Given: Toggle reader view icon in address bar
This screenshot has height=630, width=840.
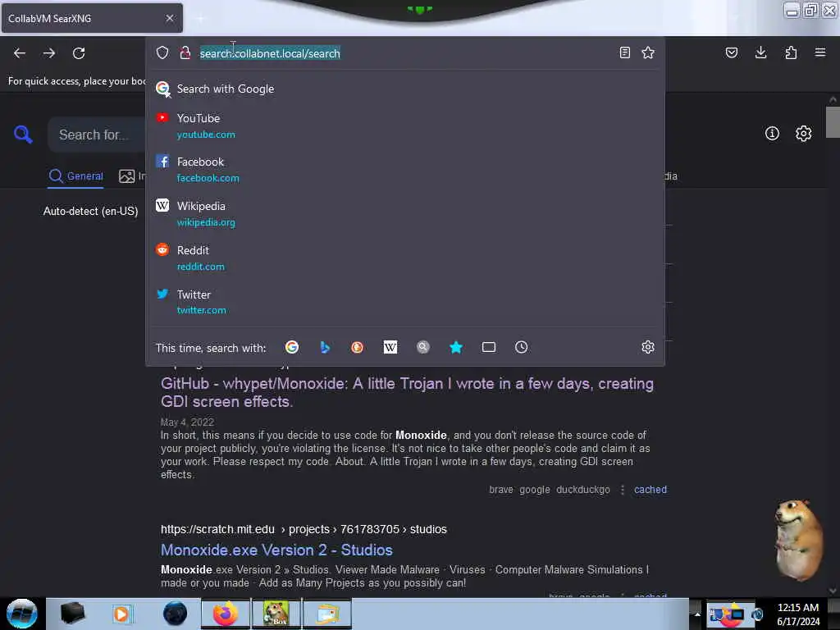Looking at the screenshot, I should (624, 52).
